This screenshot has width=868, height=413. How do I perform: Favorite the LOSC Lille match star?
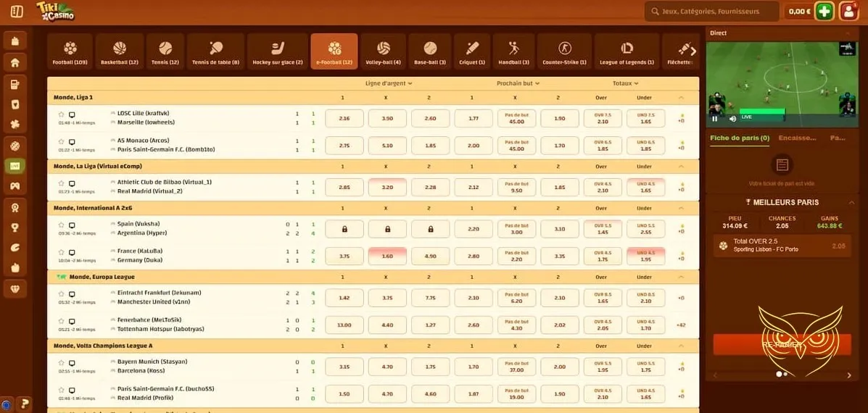(x=62, y=114)
